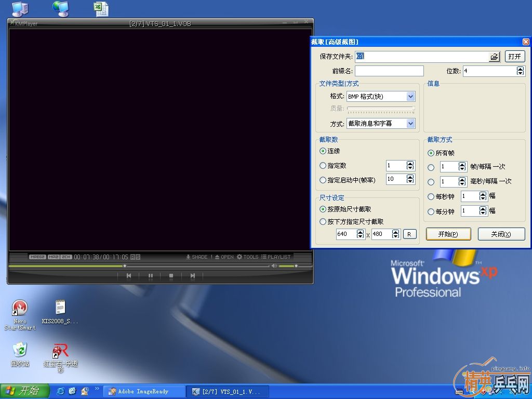Image resolution: width=532 pixels, height=399 pixels.
Task: Mute audio with KMPlayer speaker icon
Action: pos(274,265)
